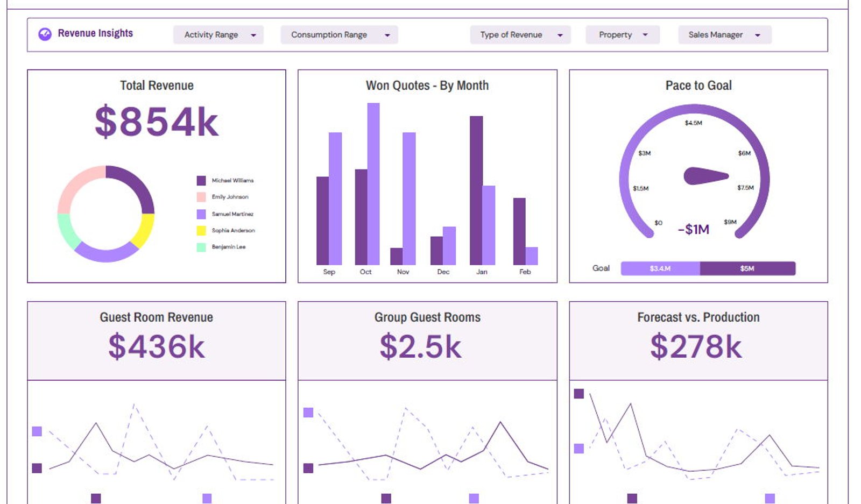This screenshot has width=861, height=504.
Task: Click the Benjamin Lee green legend swatch
Action: point(201,247)
